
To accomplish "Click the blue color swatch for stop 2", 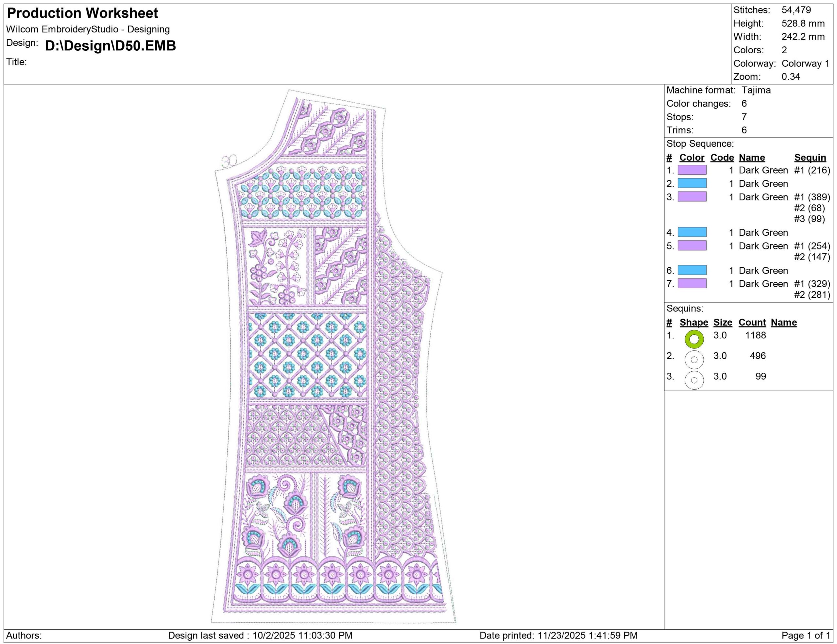I will pos(692,183).
